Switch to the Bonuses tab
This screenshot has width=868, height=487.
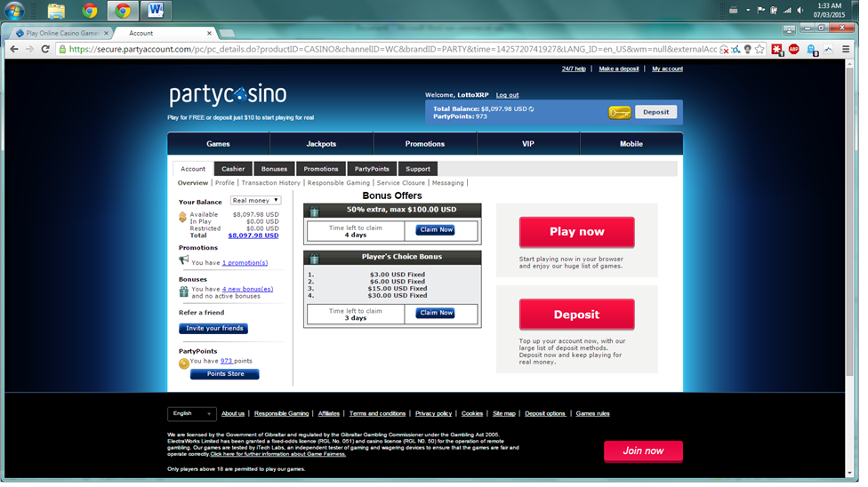pos(274,170)
